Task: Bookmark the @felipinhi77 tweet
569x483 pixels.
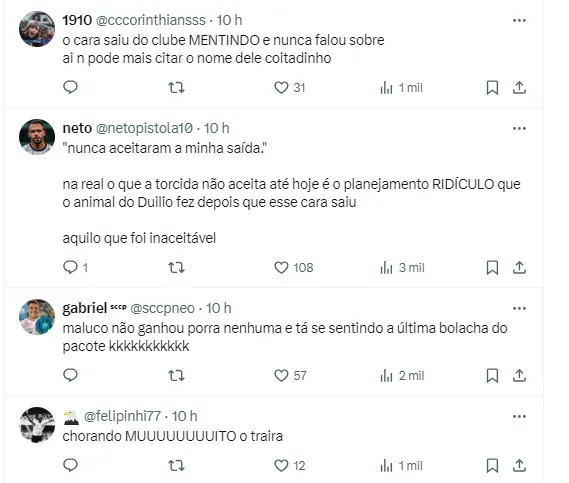Action: pyautogui.click(x=492, y=466)
